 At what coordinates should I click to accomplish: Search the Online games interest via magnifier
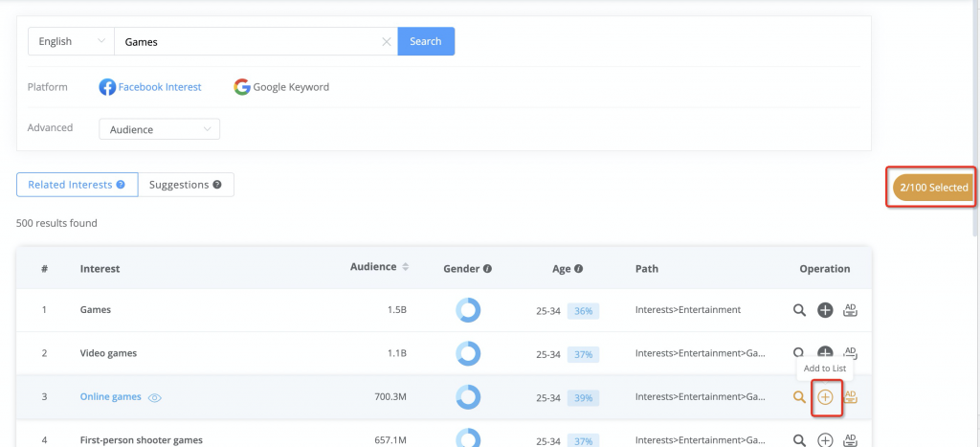(799, 396)
